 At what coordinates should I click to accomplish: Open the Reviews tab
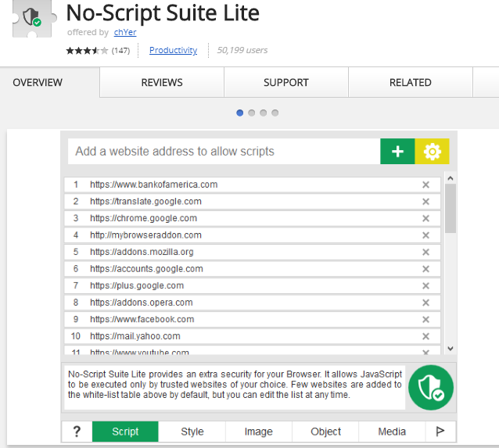(162, 82)
